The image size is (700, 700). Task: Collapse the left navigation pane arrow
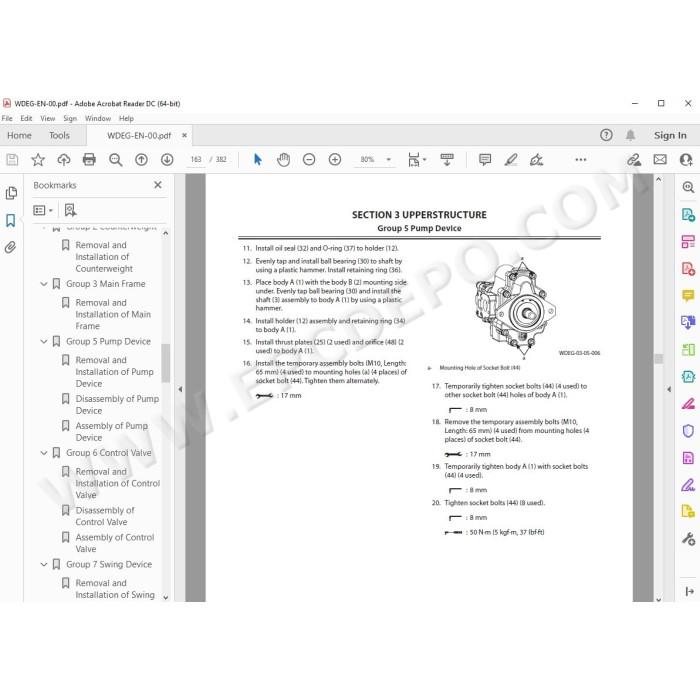[180, 389]
